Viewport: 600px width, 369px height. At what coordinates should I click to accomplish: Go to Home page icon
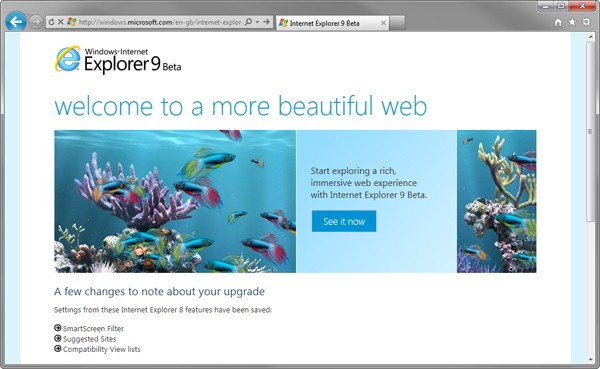click(x=558, y=22)
